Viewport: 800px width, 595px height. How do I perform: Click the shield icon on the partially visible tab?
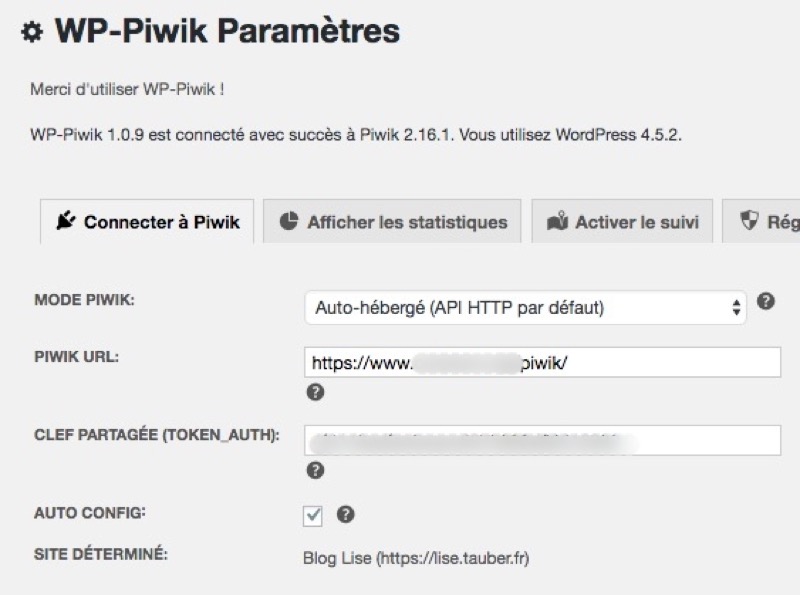[749, 220]
